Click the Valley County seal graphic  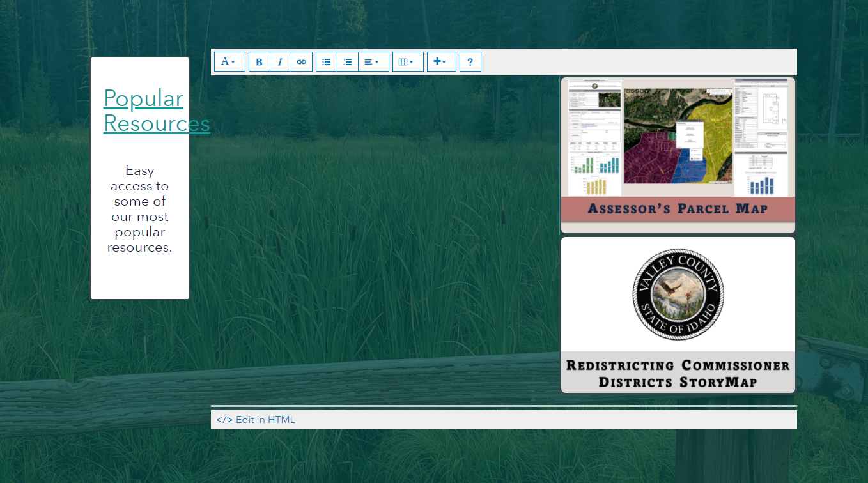click(x=678, y=294)
